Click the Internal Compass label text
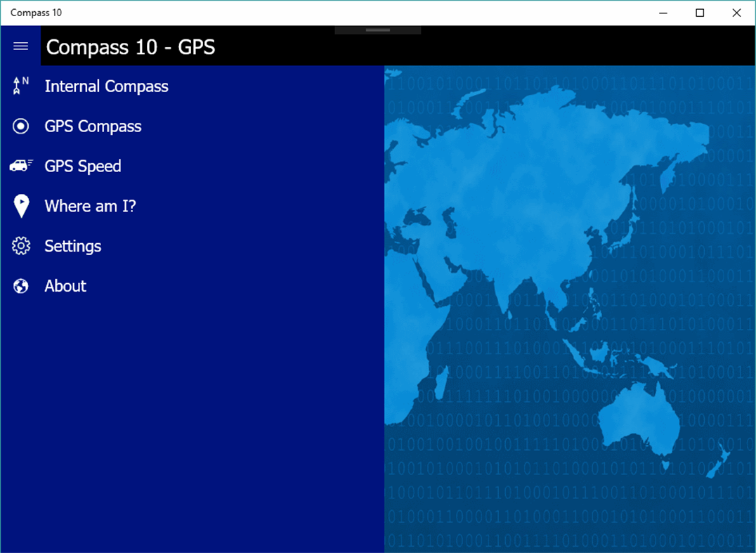 106,86
